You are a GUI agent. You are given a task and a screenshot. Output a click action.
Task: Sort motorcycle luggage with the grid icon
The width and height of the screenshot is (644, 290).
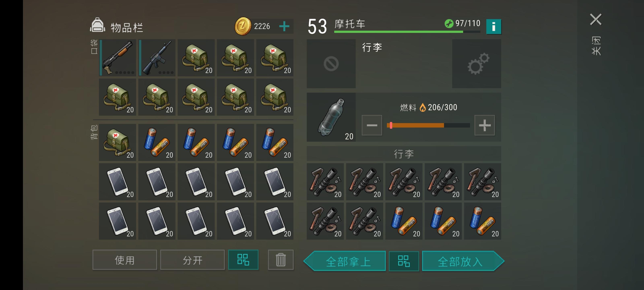point(404,261)
